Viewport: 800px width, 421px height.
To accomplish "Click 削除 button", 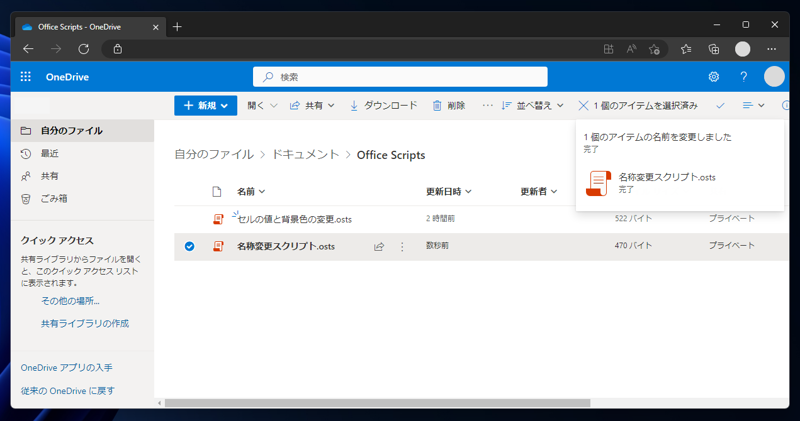I will 448,106.
